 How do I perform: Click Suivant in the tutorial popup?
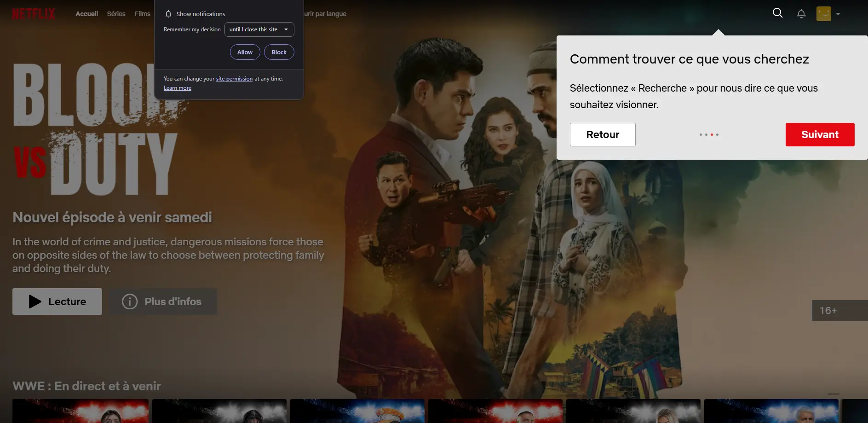(x=820, y=134)
